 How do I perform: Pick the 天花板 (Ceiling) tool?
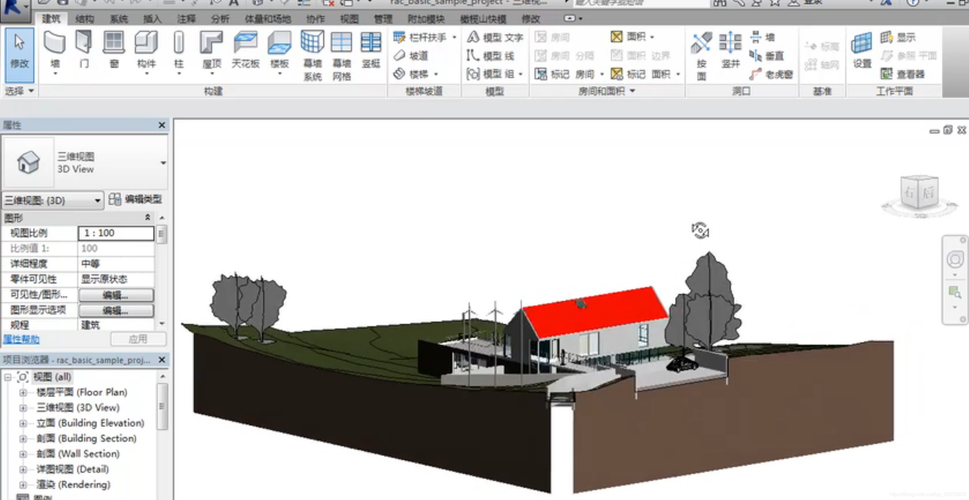(245, 48)
